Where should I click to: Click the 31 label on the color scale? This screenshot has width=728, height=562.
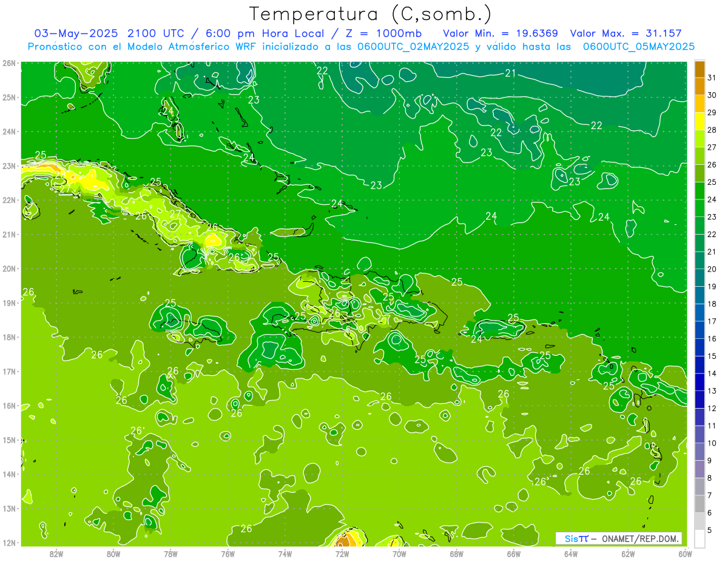(712, 78)
